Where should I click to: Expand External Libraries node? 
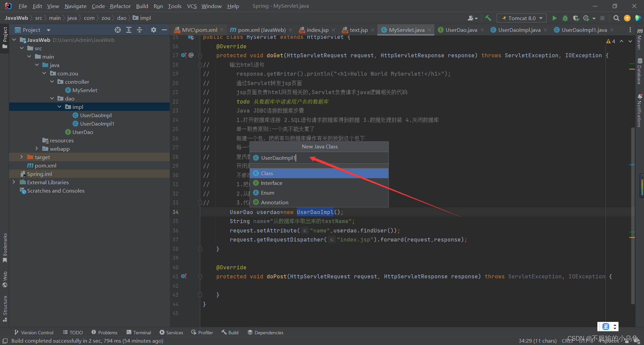[14, 182]
